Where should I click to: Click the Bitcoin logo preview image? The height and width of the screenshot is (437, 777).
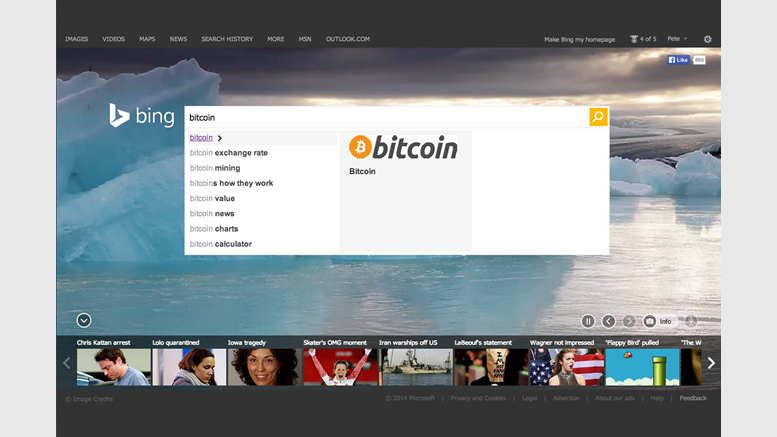coord(403,147)
